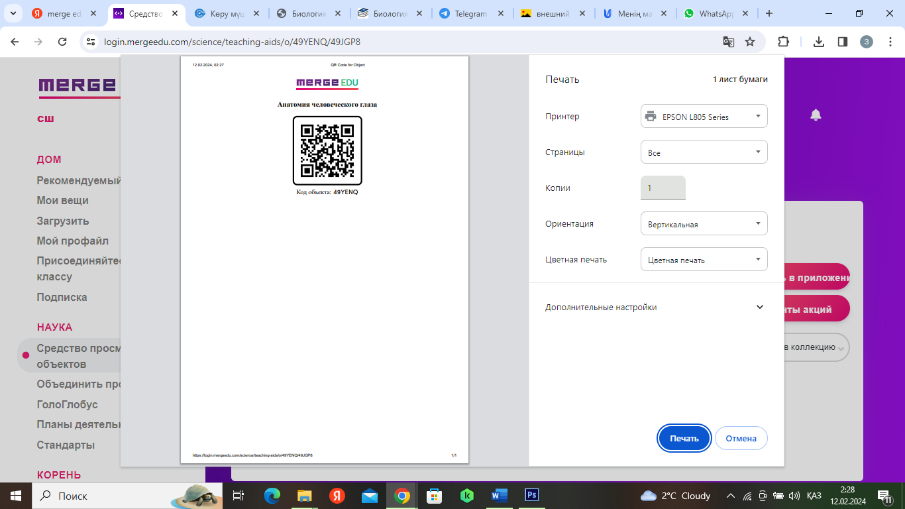905x509 pixels.
Task: Switch to Chrome on taskbar
Action: 402,496
